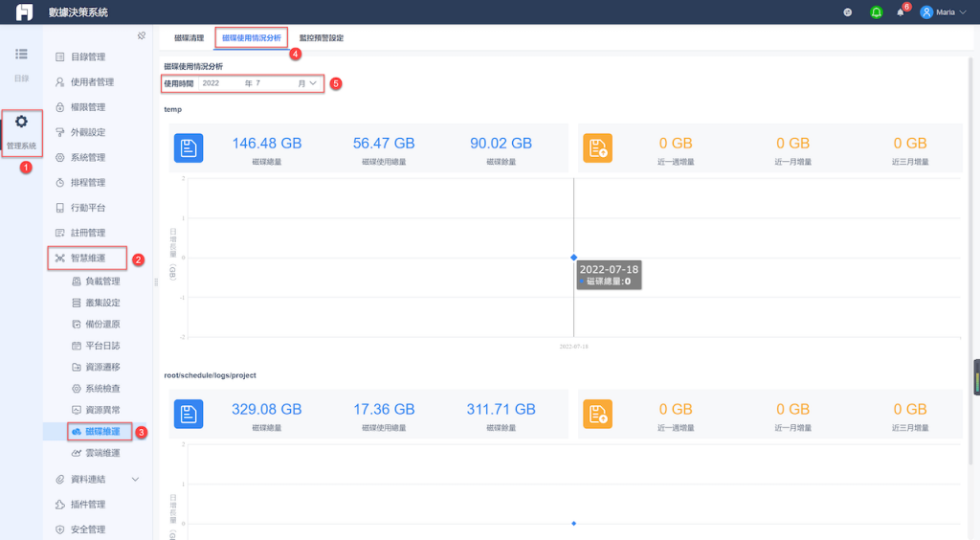
Task: Click the 311.71 GB disk remaining value
Action: [x=501, y=410]
